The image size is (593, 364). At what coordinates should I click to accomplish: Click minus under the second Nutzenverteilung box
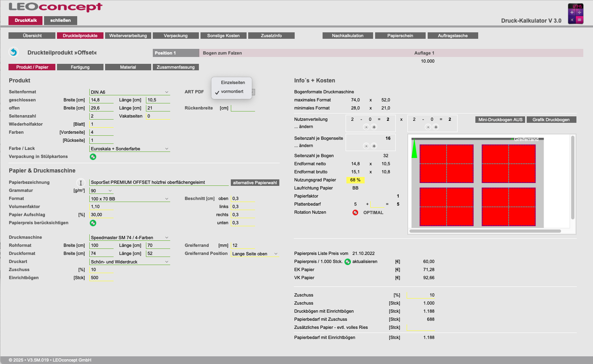click(x=428, y=127)
